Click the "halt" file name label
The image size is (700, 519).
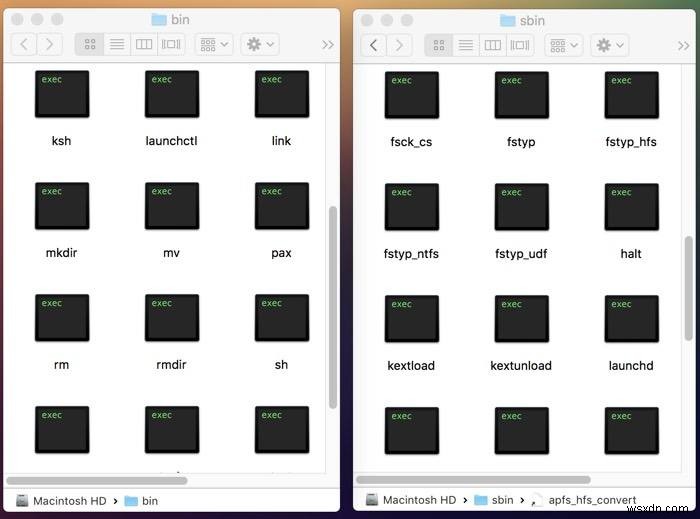click(631, 254)
